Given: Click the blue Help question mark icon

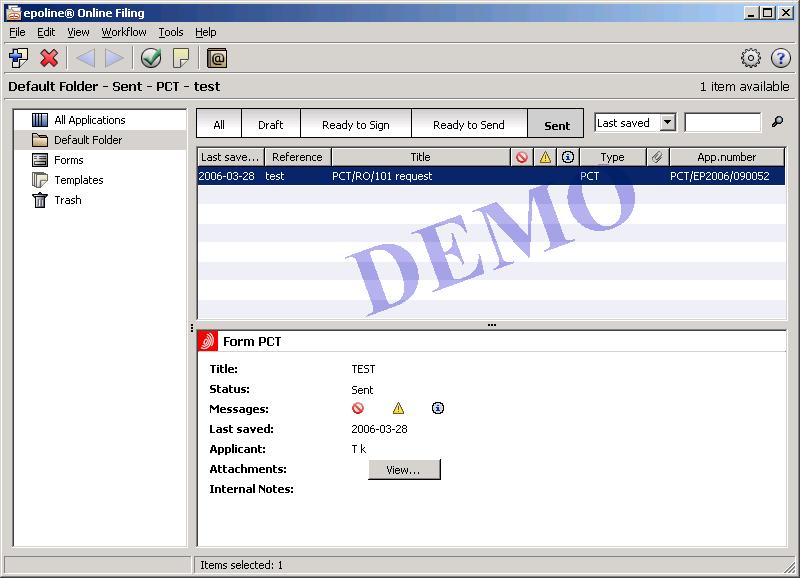Looking at the screenshot, I should coord(781,58).
